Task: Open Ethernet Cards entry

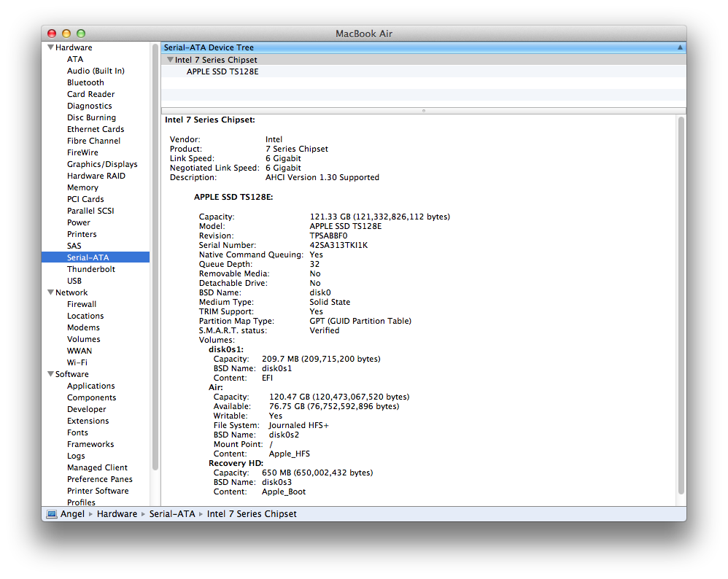Action: 96,129
